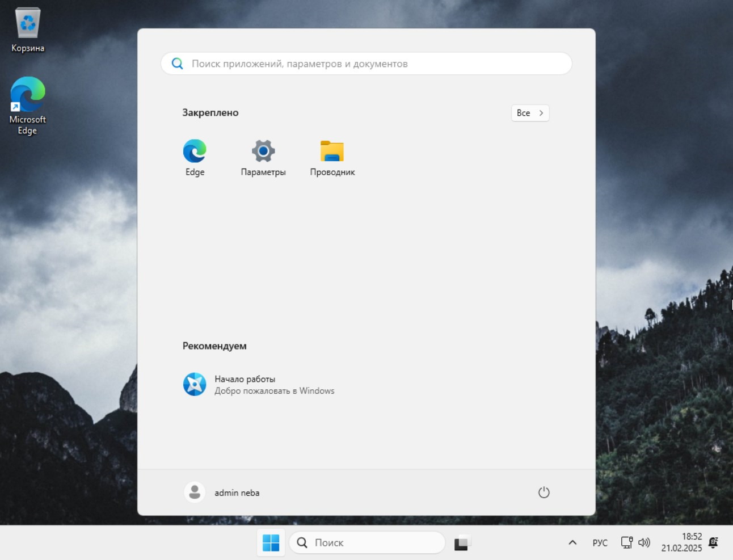The height and width of the screenshot is (560, 733).
Task: Click the taskbar Поиск search box
Action: point(367,543)
